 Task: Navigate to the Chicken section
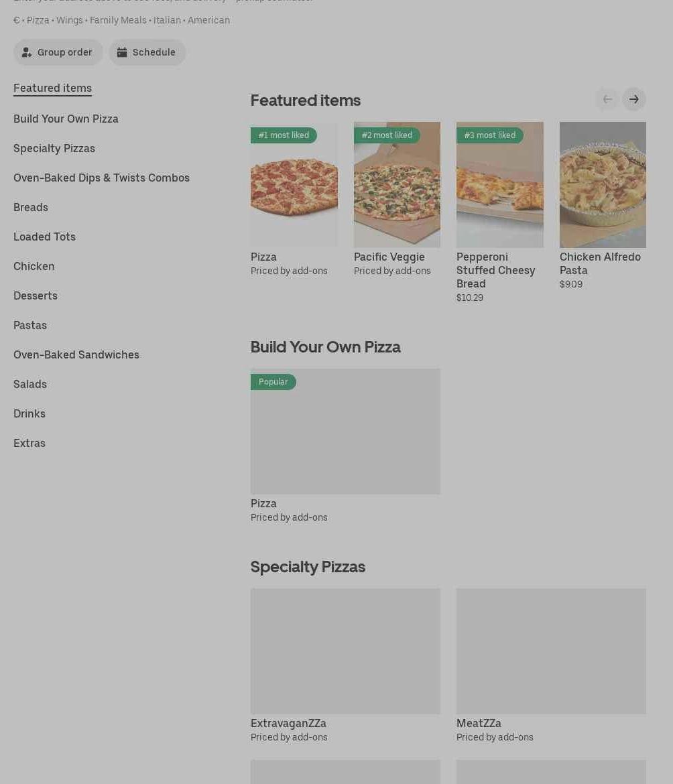click(x=34, y=266)
